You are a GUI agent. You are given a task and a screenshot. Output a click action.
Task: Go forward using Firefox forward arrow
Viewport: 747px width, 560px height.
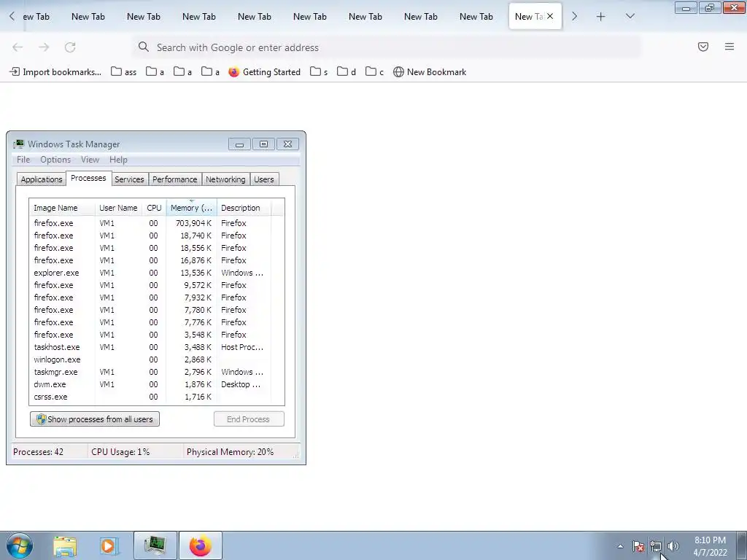pyautogui.click(x=44, y=47)
